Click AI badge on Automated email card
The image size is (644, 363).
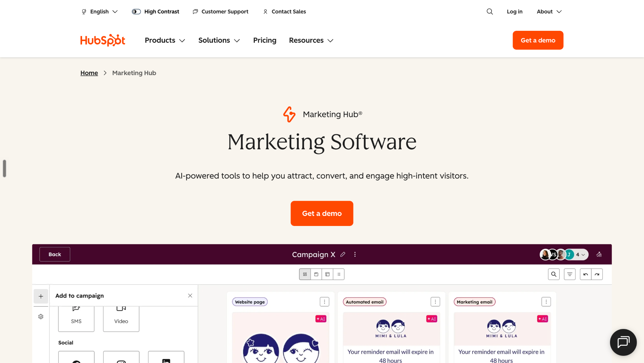tap(432, 319)
